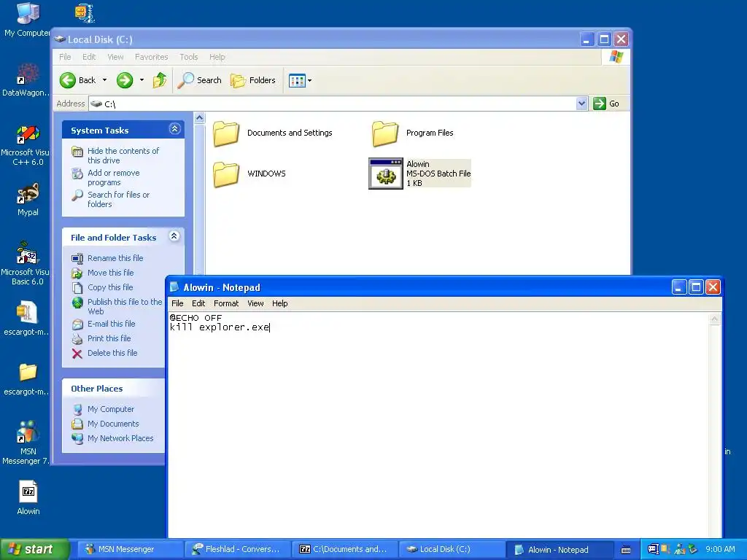
Task: Open Notepad's File menu
Action: point(177,303)
